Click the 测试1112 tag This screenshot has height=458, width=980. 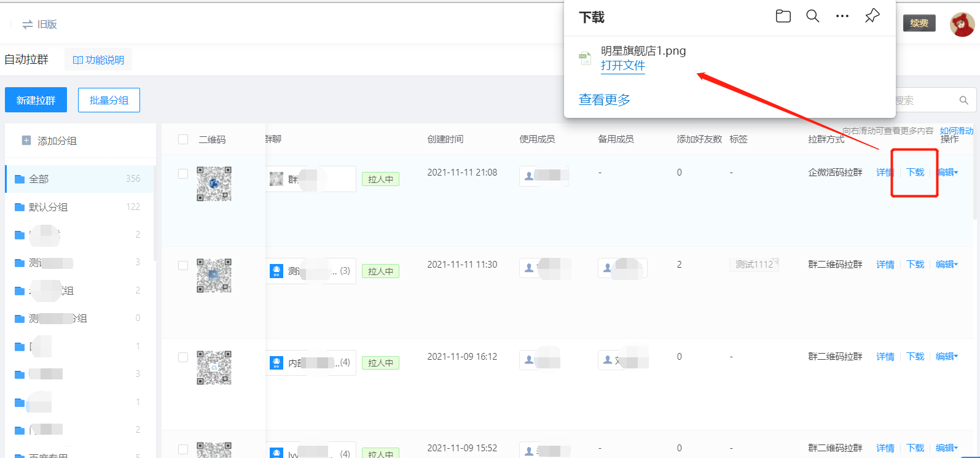click(x=754, y=265)
